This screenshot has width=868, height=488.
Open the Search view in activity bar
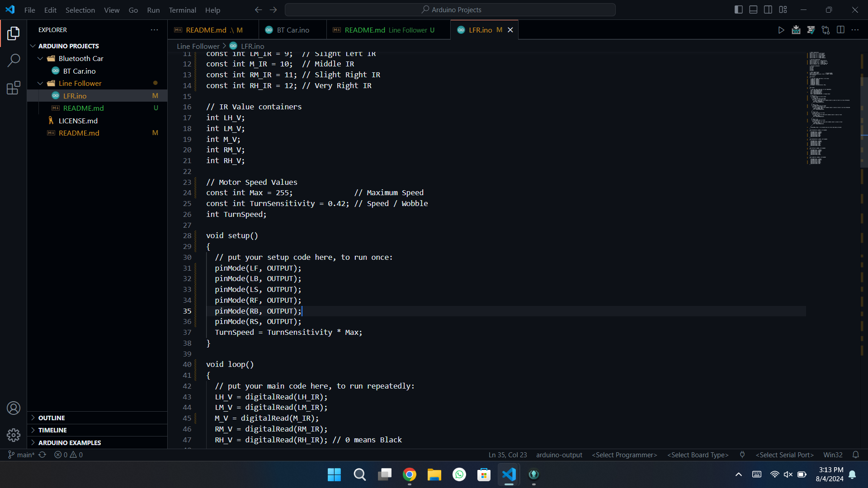coord(14,60)
